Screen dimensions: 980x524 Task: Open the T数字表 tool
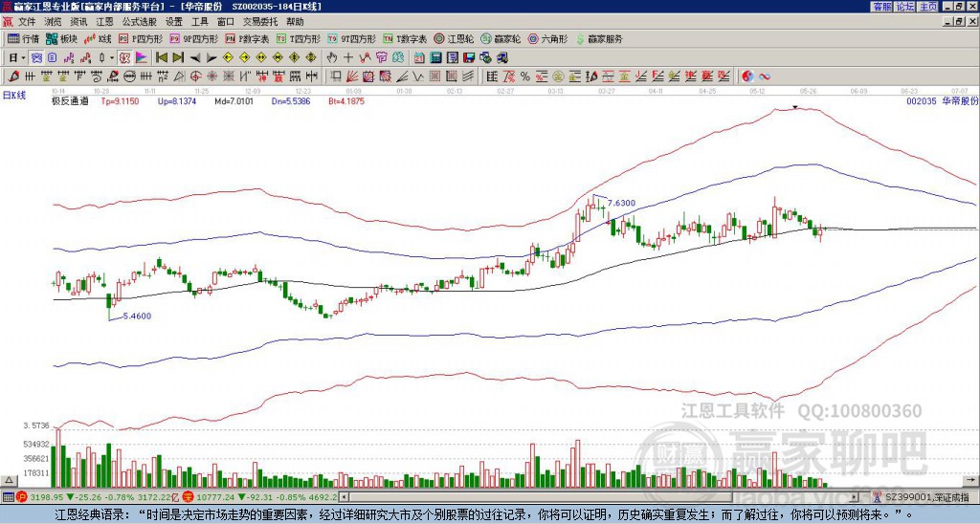[x=405, y=38]
